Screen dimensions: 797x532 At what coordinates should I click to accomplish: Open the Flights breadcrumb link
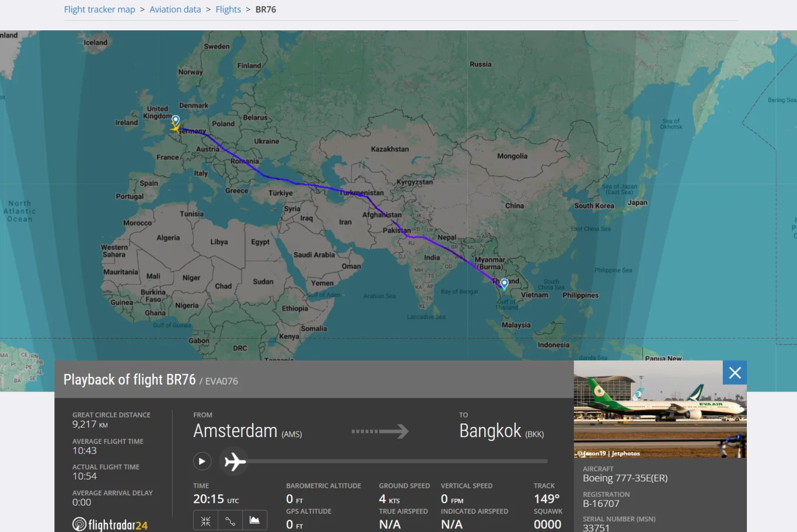point(228,9)
